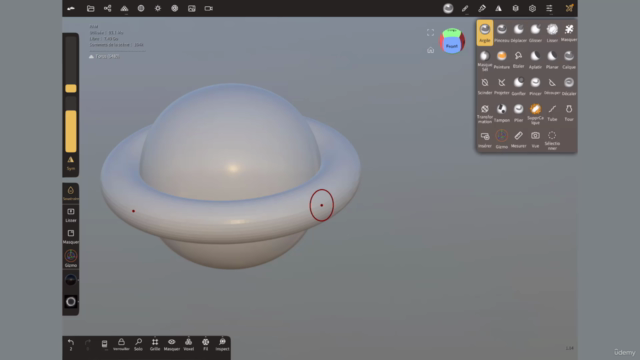
Task: Open the painting brush settings menu
Action: (482, 8)
